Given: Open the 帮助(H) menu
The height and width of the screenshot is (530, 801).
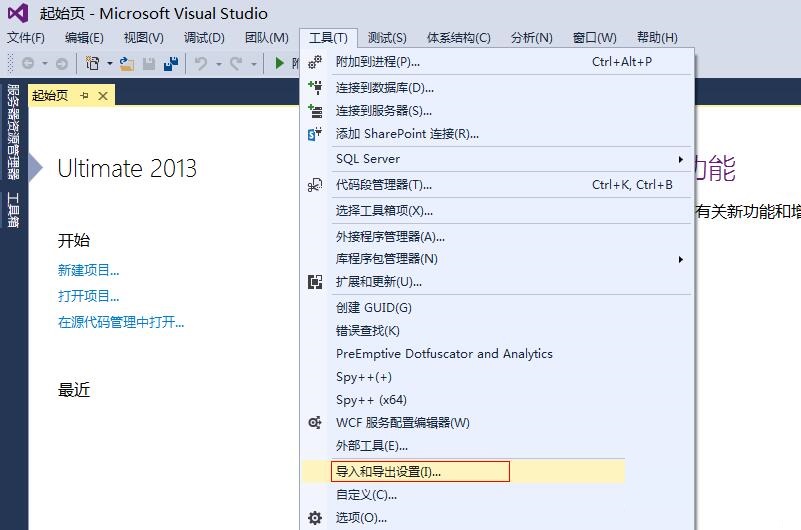Looking at the screenshot, I should [657, 38].
